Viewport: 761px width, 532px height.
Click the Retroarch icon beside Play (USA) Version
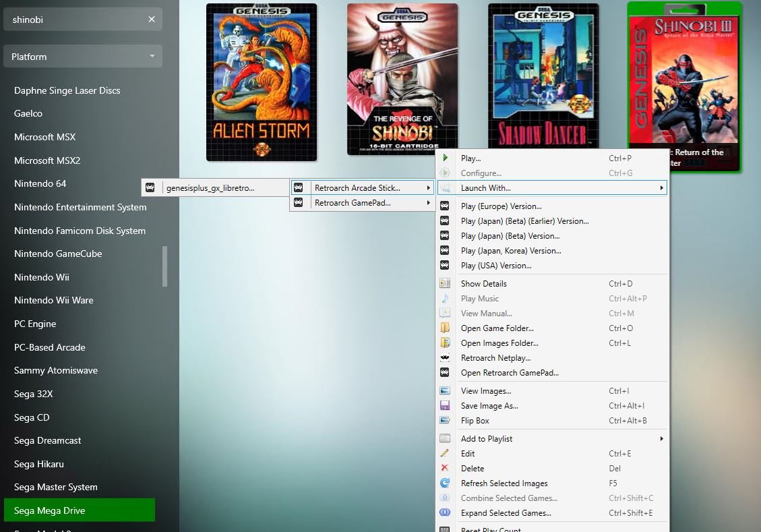pos(445,265)
